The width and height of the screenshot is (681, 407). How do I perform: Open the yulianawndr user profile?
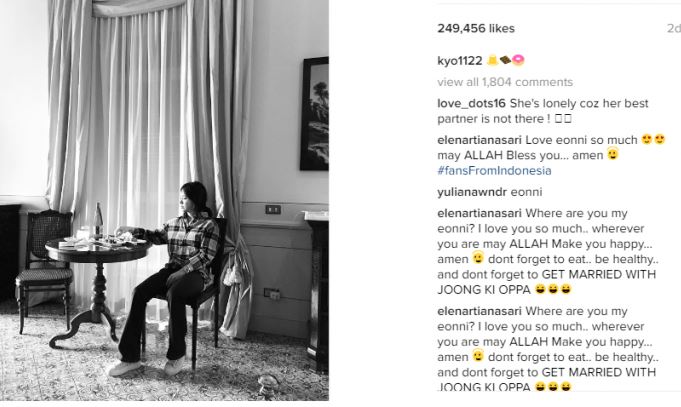coord(472,192)
